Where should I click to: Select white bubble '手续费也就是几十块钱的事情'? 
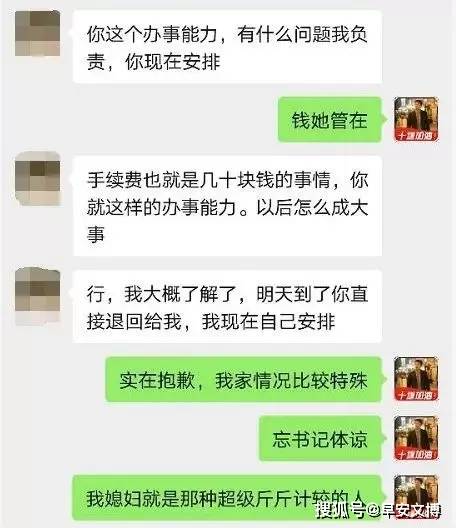coord(227,206)
